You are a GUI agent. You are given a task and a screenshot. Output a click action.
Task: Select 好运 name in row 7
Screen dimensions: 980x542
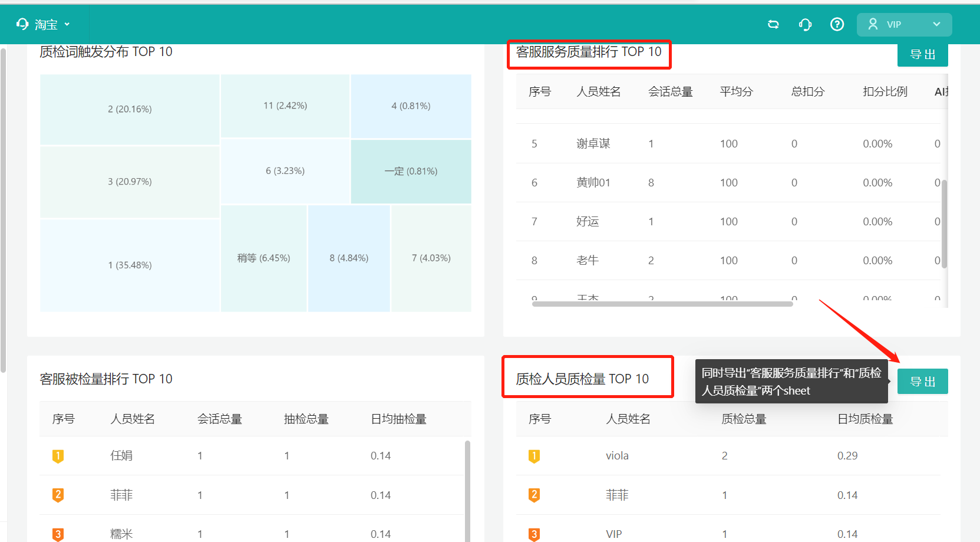[x=588, y=221]
